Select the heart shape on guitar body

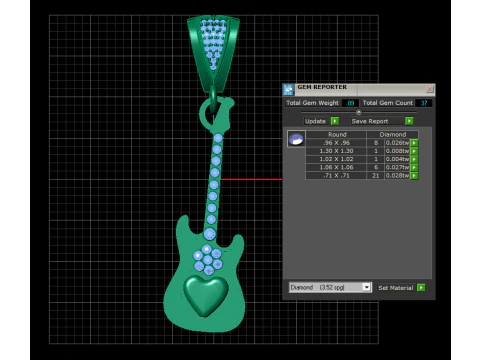pos(206,296)
